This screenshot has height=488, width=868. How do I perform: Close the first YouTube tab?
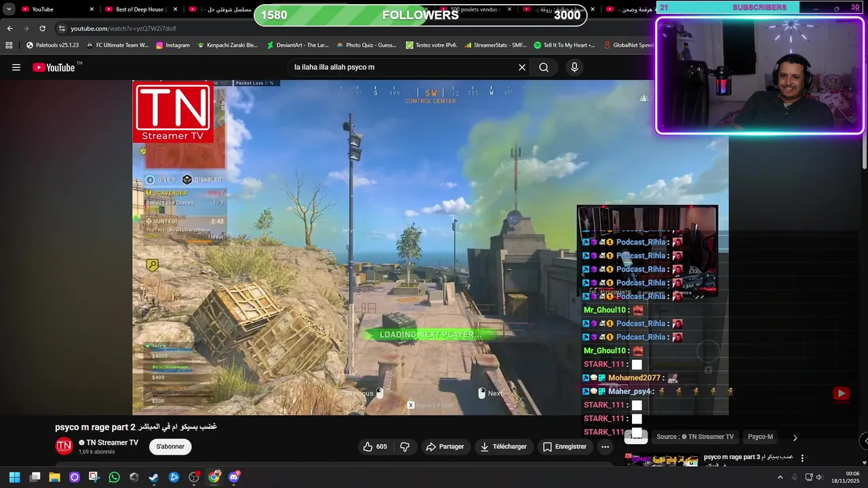point(92,9)
